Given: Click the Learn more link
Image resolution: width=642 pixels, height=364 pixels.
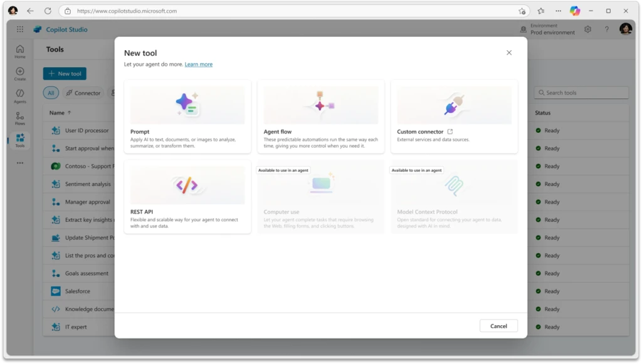Looking at the screenshot, I should pos(198,64).
